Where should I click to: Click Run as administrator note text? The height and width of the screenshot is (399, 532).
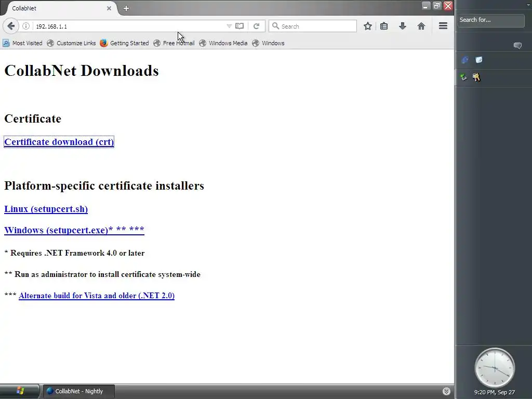tap(102, 274)
